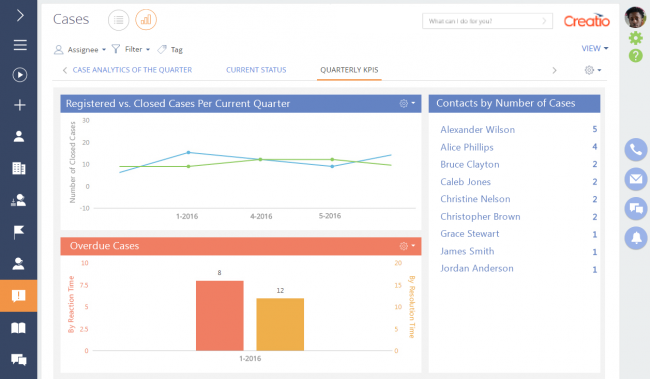Click the orange By Resolution Time bar
The width and height of the screenshot is (650, 379).
(280, 324)
